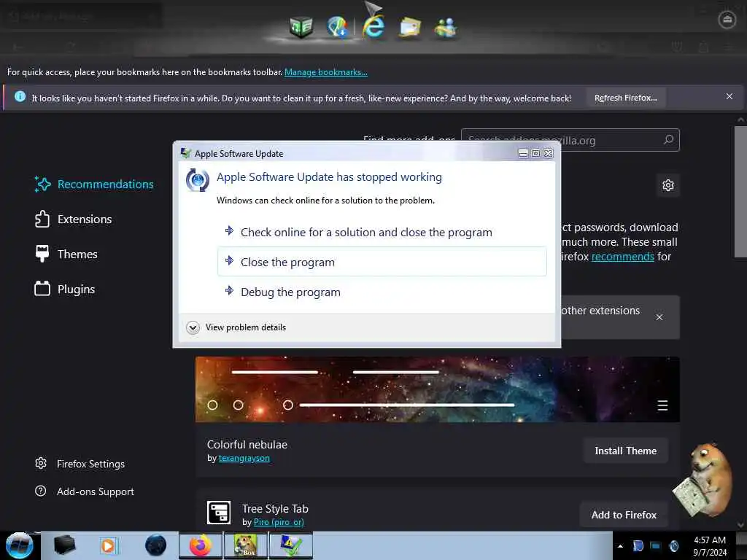Switch to the Apple Software Update taskbar item
747x560 pixels.
point(290,545)
